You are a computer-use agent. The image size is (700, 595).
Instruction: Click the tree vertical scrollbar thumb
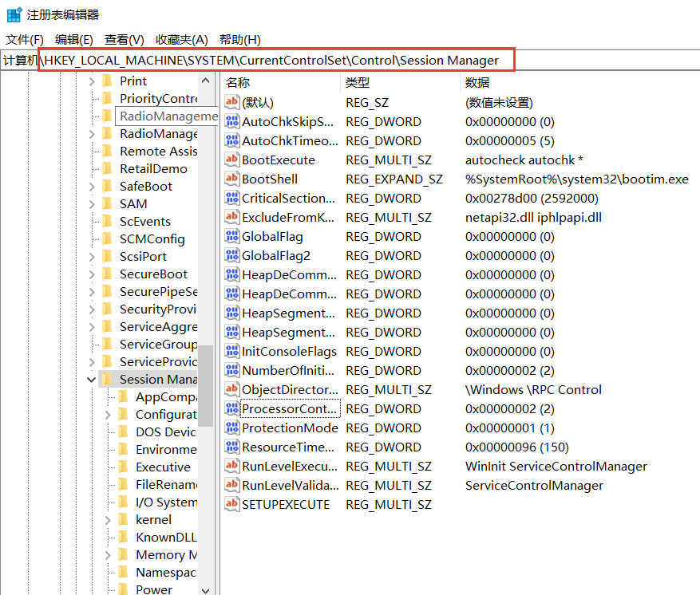(205, 385)
